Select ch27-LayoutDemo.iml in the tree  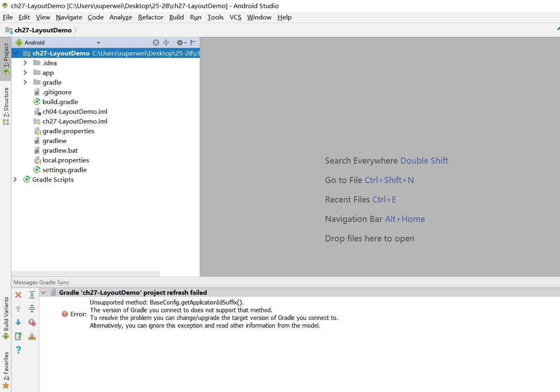[x=75, y=121]
